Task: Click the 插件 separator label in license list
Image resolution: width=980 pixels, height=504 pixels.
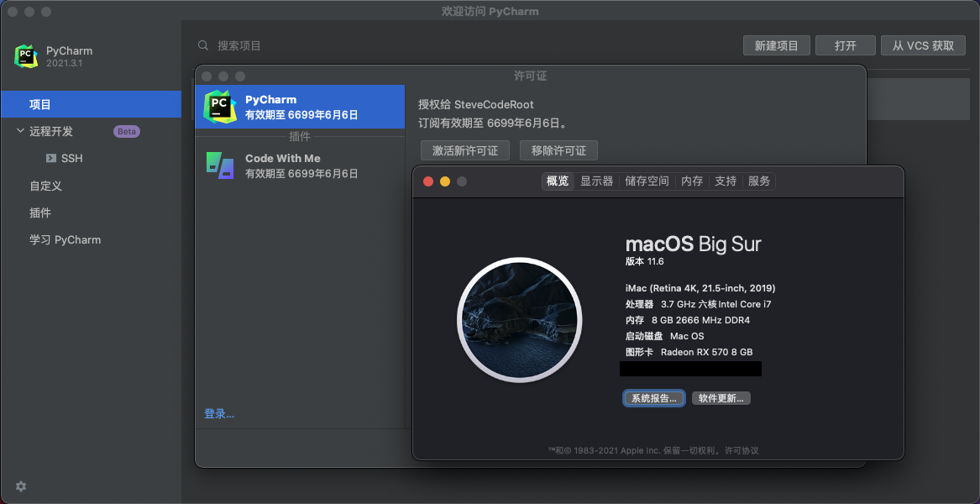Action: (x=300, y=136)
